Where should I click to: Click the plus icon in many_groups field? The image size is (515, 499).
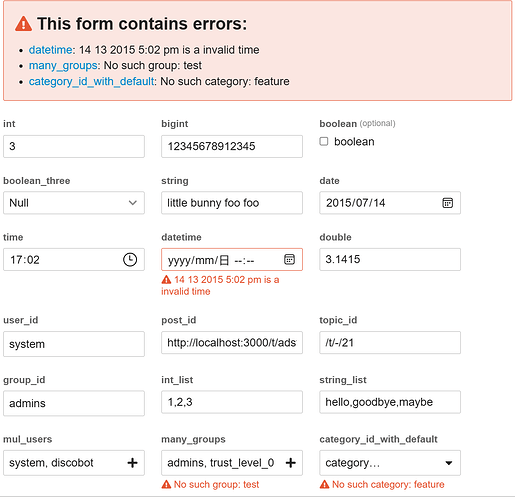pyautogui.click(x=291, y=463)
